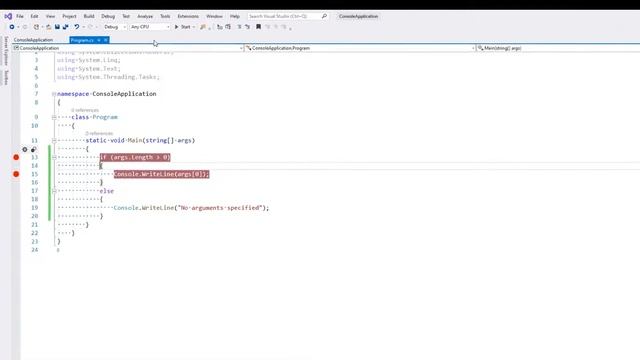Open the dropdown arrow next to Start
Screen dimensions: 640x360
click(193, 27)
